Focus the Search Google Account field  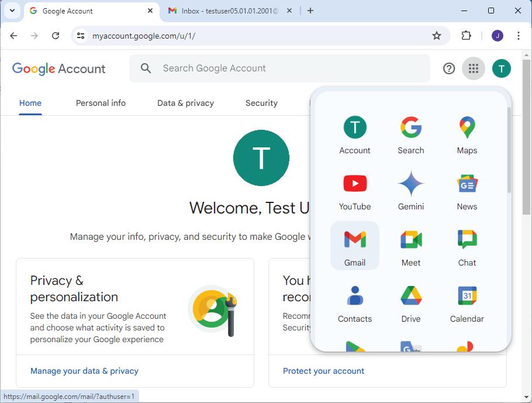(279, 68)
